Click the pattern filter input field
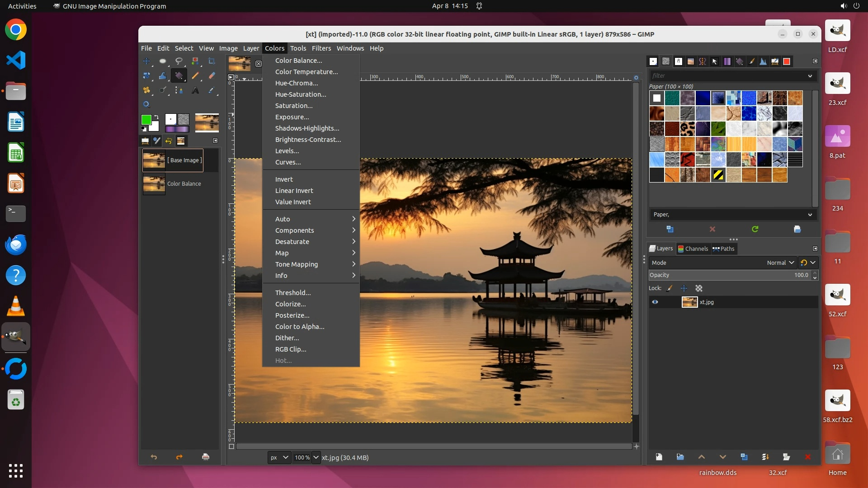Screen dimensions: 868x488 [x=728, y=76]
